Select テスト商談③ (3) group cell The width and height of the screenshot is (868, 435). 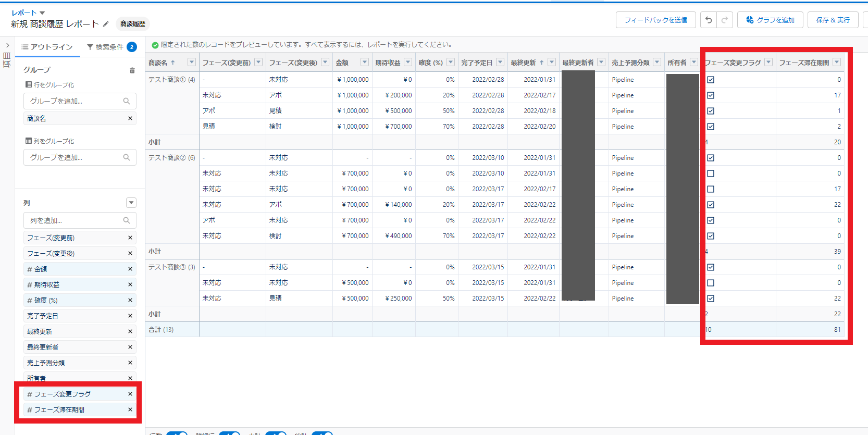[172, 267]
